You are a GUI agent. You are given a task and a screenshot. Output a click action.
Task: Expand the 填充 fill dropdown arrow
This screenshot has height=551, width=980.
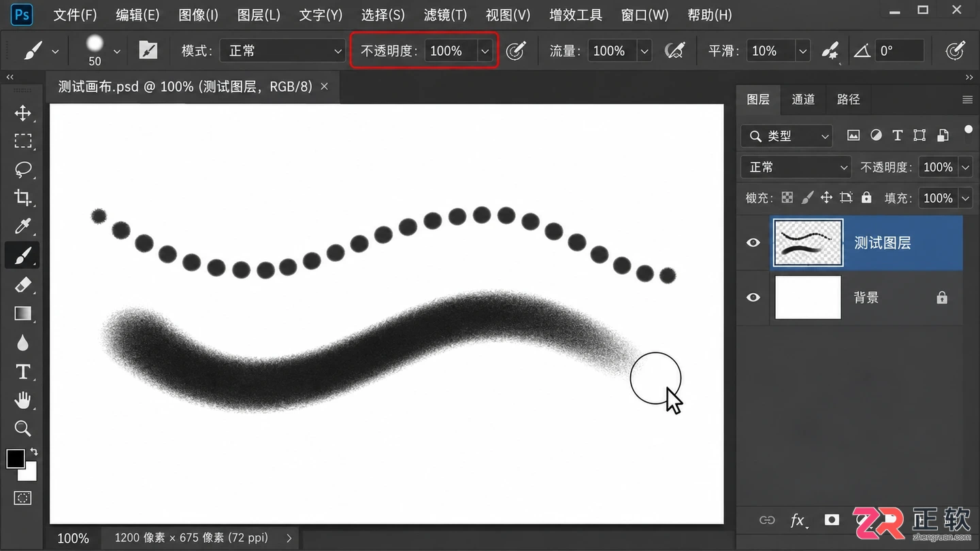pos(965,198)
